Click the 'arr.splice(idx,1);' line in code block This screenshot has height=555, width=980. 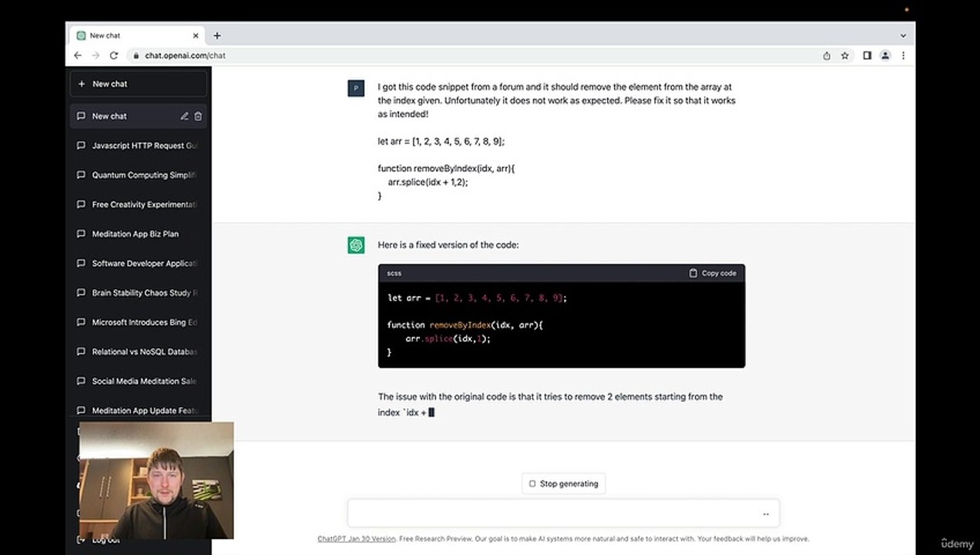click(x=448, y=338)
